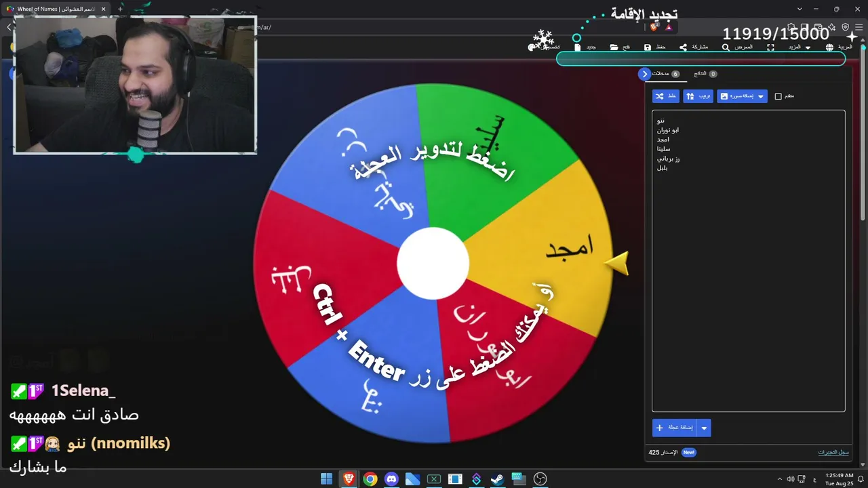Open Google Chrome from the taskbar

370,479
